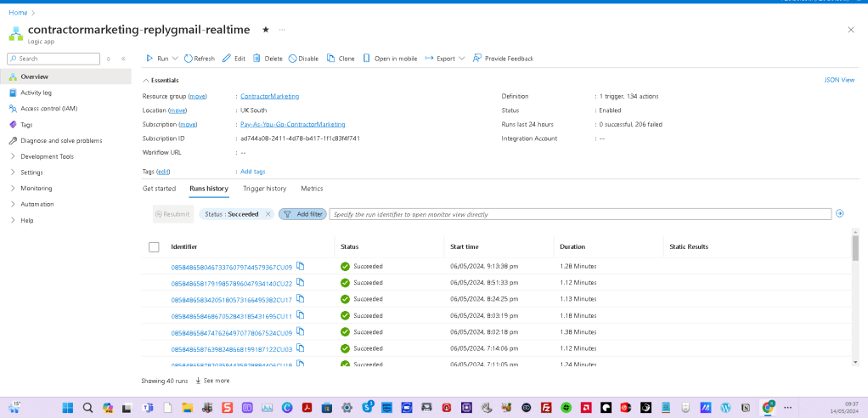Viewport: 868px width, 418px height.
Task: Click the sidebar up-down sort arrows
Action: pos(109,58)
